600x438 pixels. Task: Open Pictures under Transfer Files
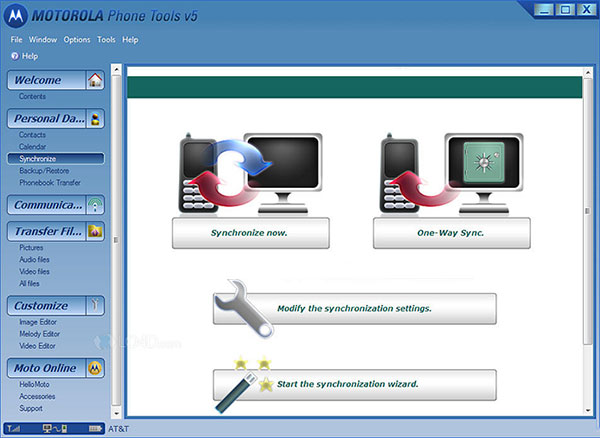tap(31, 247)
